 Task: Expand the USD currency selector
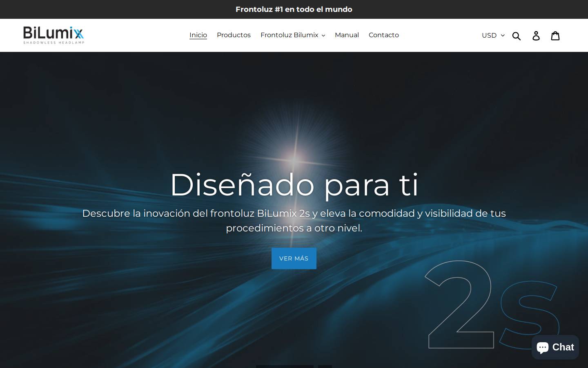point(493,35)
